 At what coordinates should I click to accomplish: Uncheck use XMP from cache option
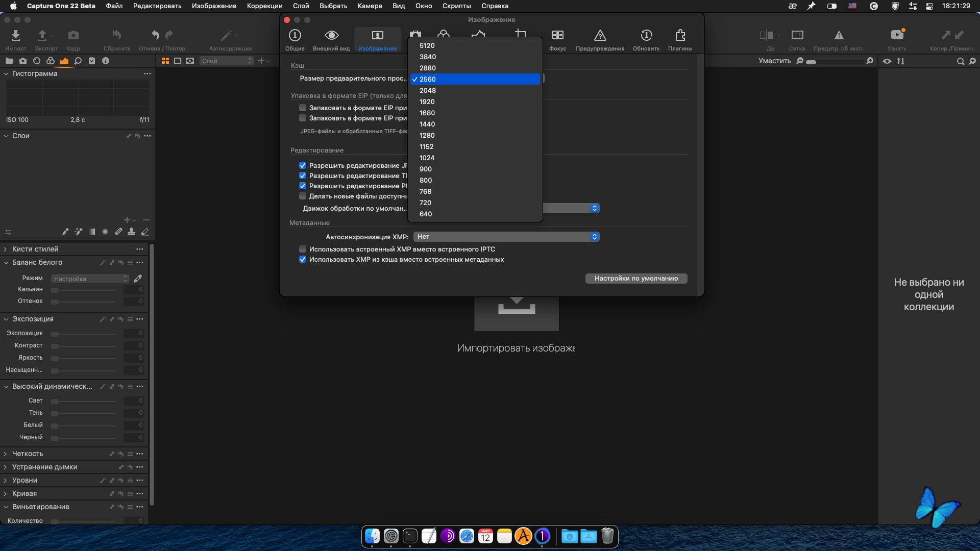pyautogui.click(x=303, y=259)
